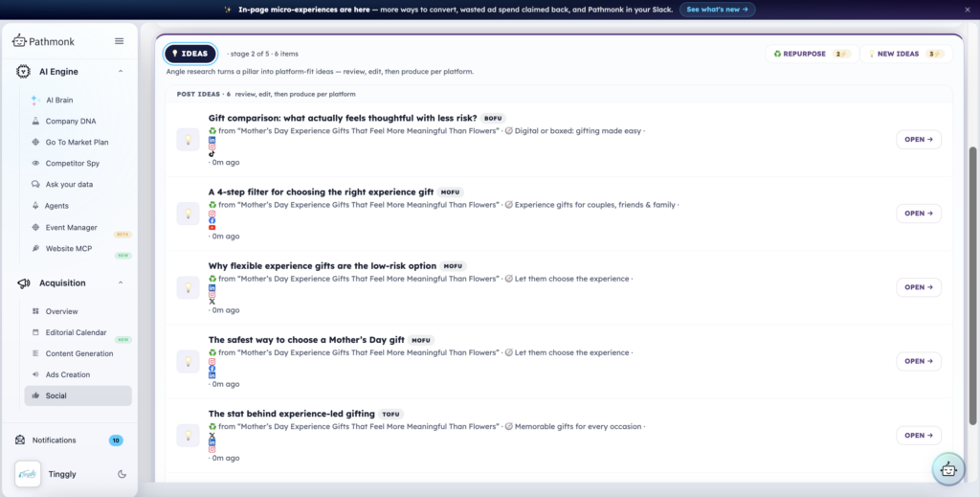This screenshot has width=980, height=497.
Task: Select the Social sidebar item
Action: coord(78,395)
